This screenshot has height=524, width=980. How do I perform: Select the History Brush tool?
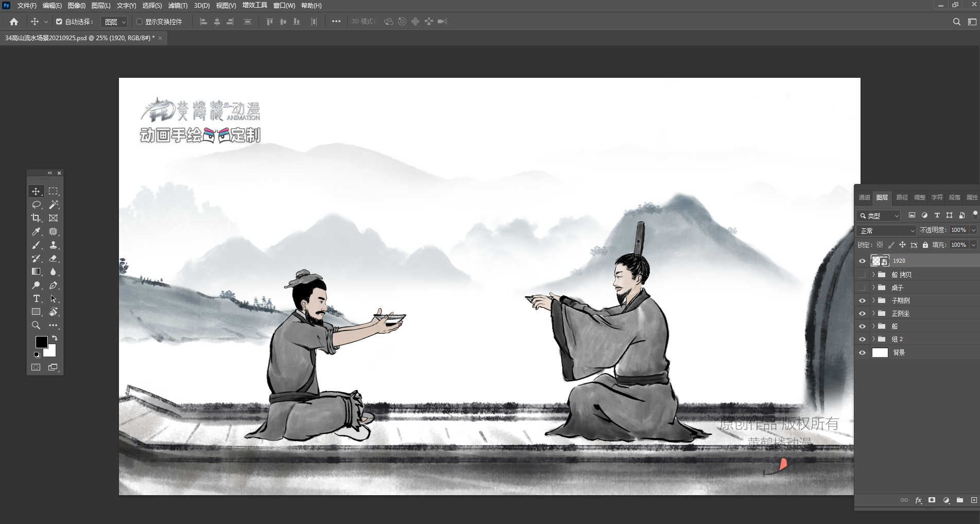coord(36,258)
